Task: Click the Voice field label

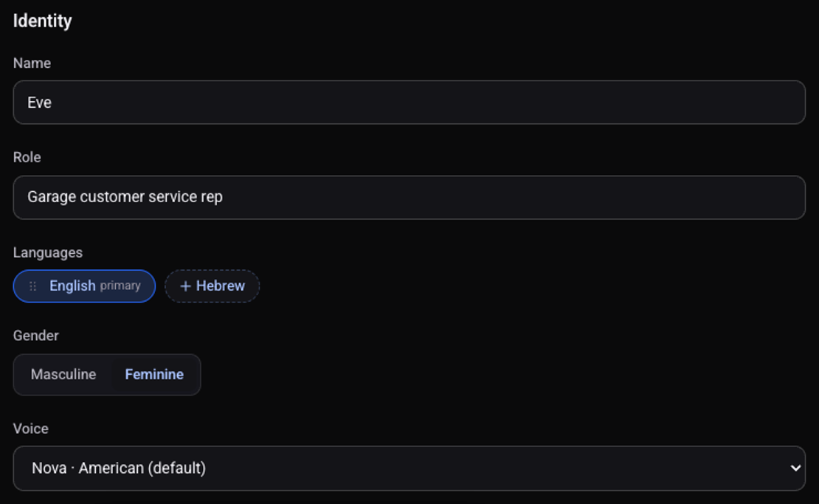Action: [x=31, y=429]
